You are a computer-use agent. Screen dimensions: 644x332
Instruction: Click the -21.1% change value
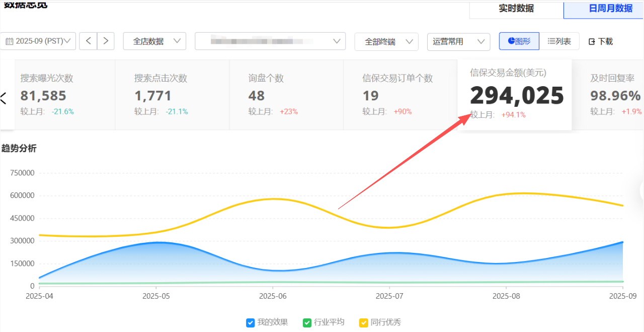(177, 111)
